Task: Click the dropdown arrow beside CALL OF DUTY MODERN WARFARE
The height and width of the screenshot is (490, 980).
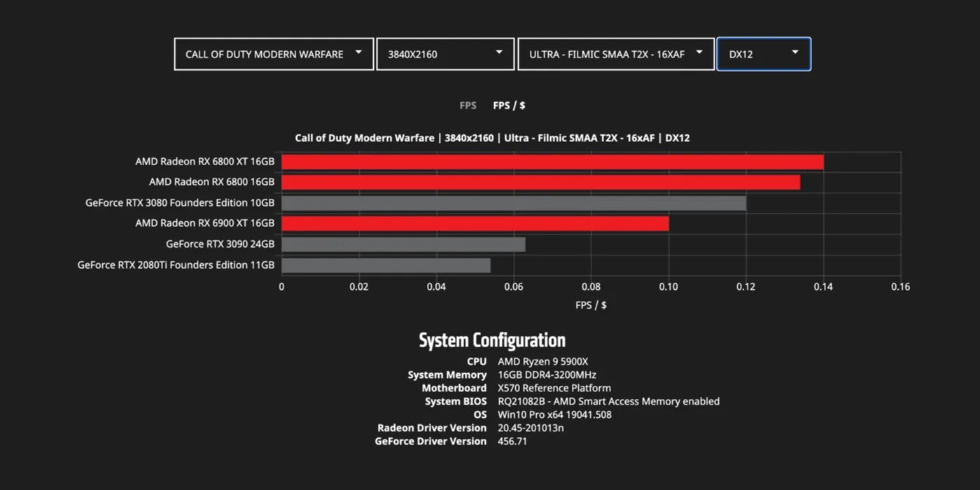Action: (358, 53)
